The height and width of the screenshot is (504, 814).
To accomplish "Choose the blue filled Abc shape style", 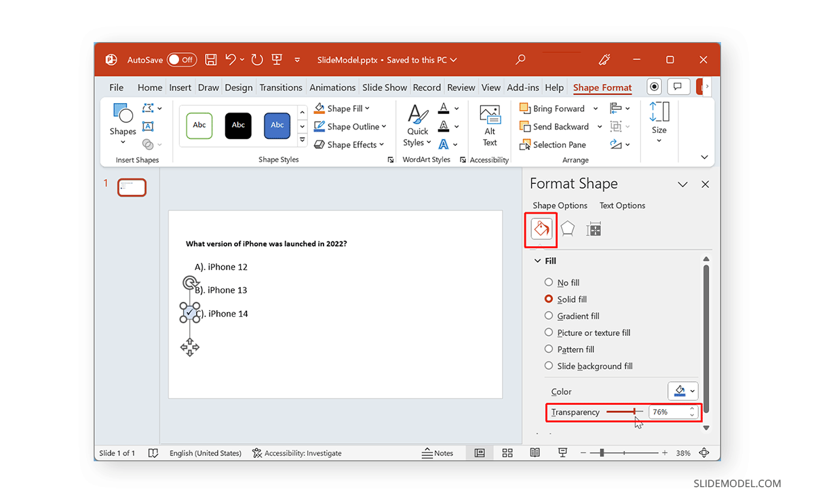I will tap(277, 125).
